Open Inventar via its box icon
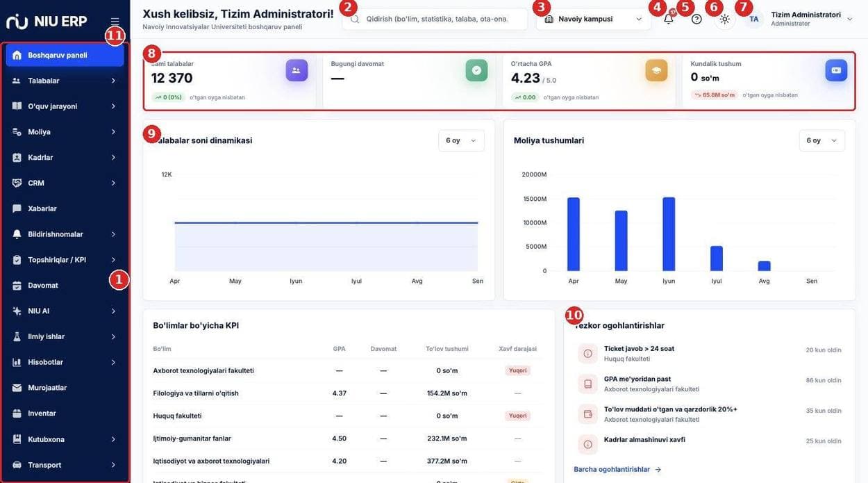 17,414
